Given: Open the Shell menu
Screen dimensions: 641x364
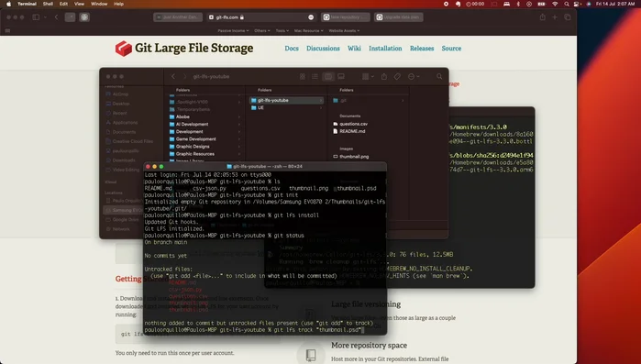Looking at the screenshot, I should [x=48, y=4].
